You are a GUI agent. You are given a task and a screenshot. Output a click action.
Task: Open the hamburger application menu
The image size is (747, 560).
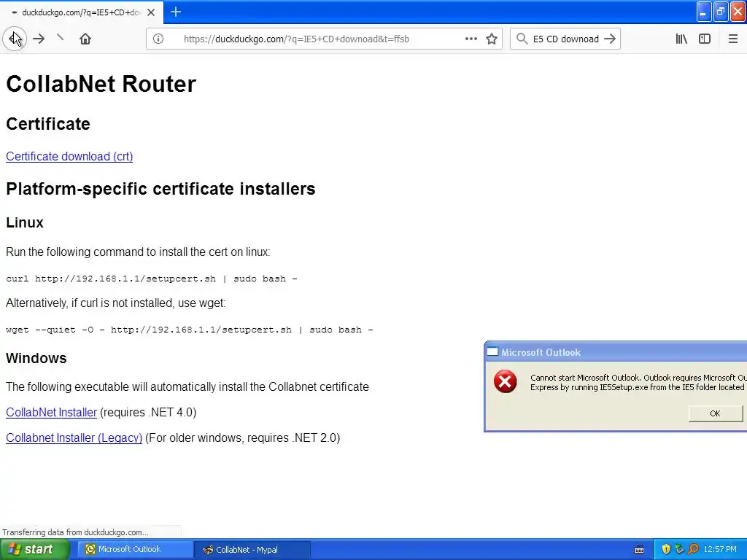point(732,39)
